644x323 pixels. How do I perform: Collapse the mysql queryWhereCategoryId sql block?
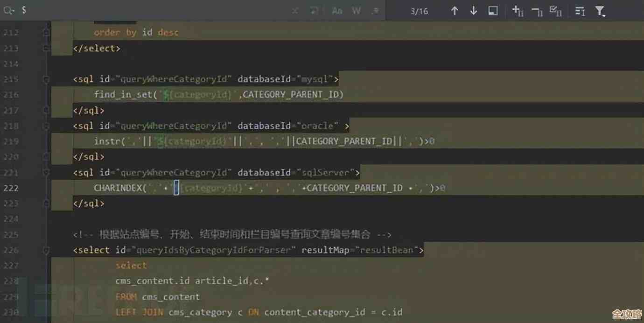tap(45, 79)
